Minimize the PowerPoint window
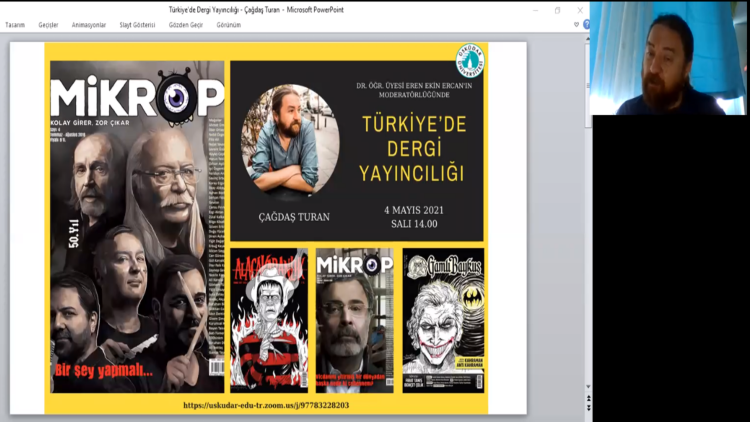The width and height of the screenshot is (750, 422). click(x=536, y=10)
